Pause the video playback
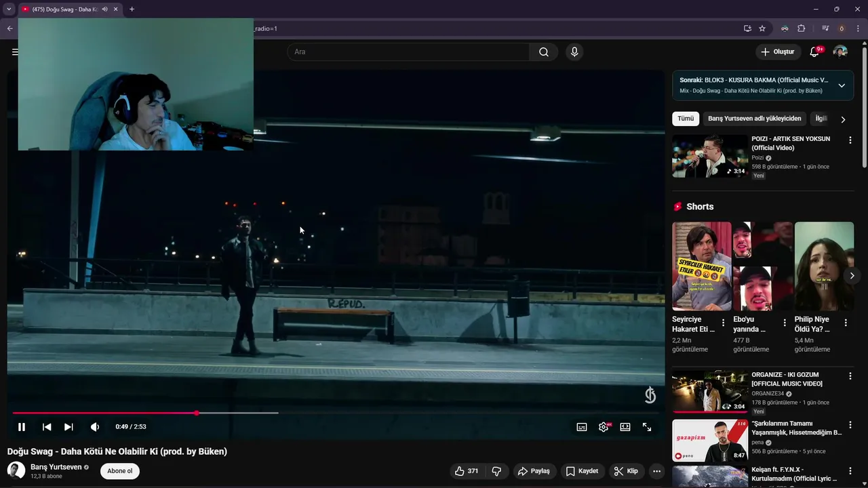Screen dimensions: 868x488 tap(22, 427)
